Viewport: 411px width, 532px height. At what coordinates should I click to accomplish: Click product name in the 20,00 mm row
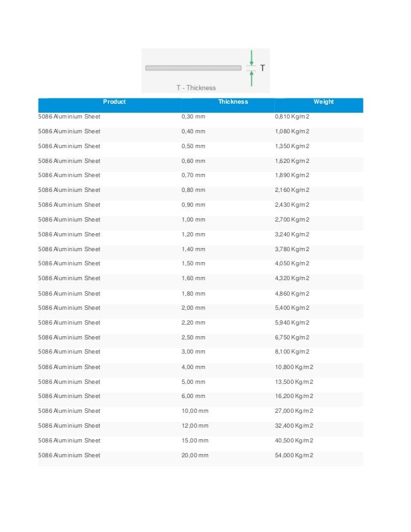coord(69,455)
